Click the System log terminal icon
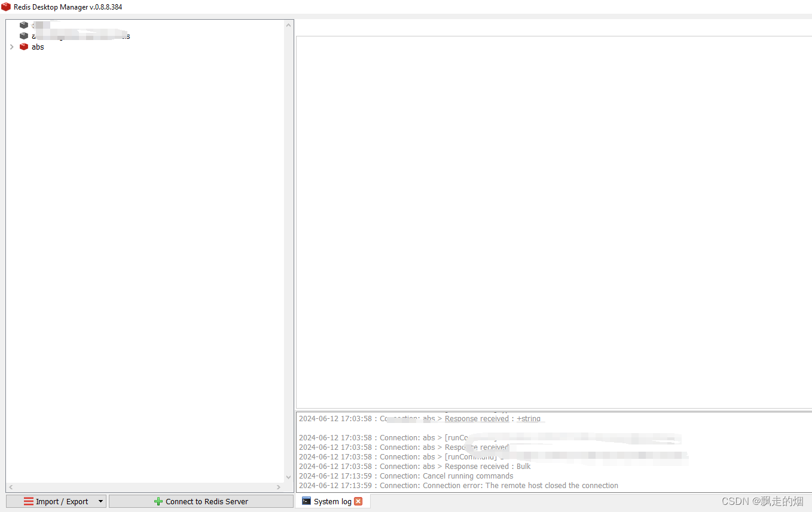Screen dimensions: 812x512 coord(306,501)
